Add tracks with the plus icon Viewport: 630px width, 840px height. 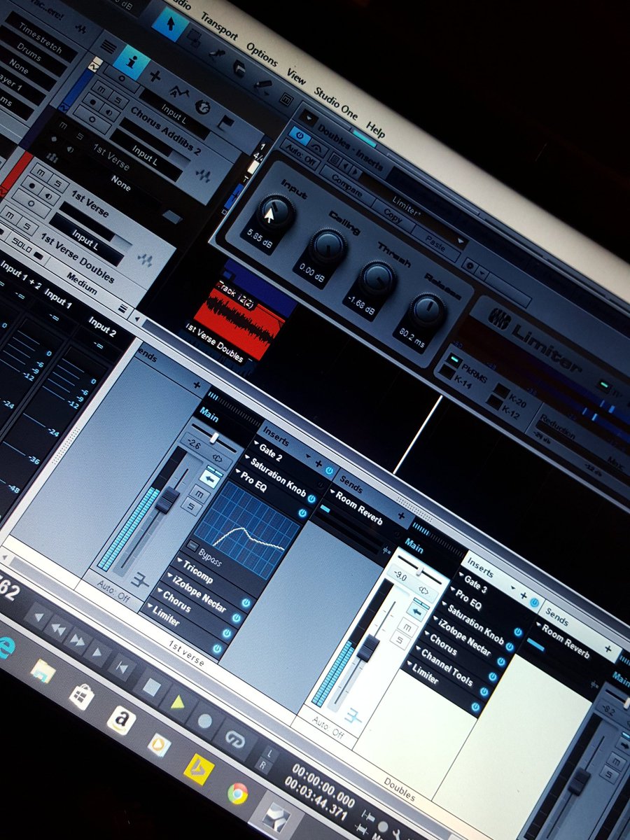click(155, 76)
